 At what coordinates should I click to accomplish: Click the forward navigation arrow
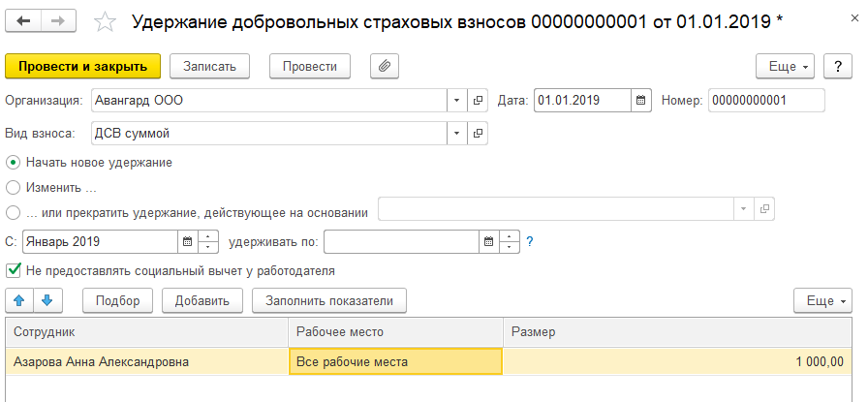coord(57,21)
